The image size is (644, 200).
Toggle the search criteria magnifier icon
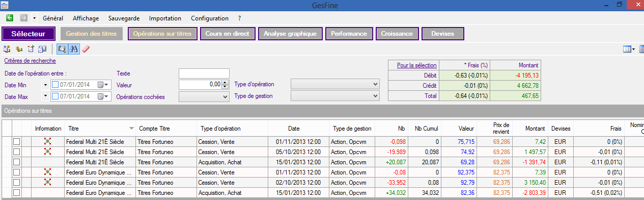click(62, 49)
